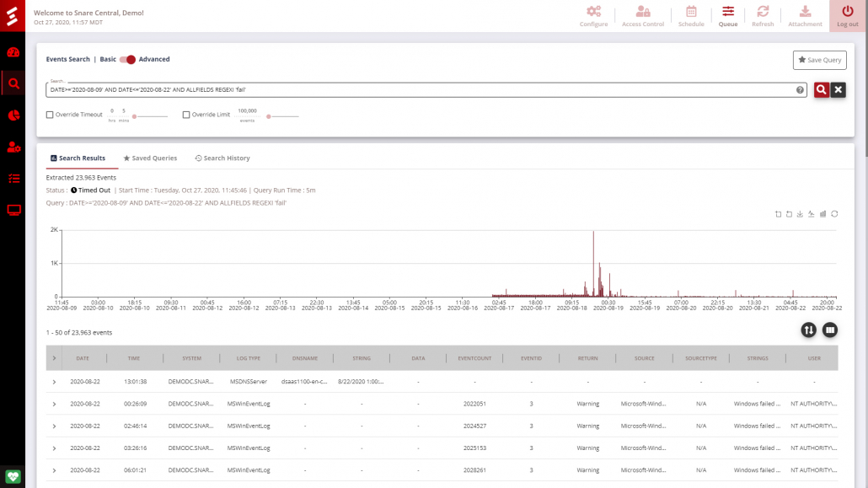Open the column chooser round button
This screenshot has height=488, width=868.
[x=830, y=330]
